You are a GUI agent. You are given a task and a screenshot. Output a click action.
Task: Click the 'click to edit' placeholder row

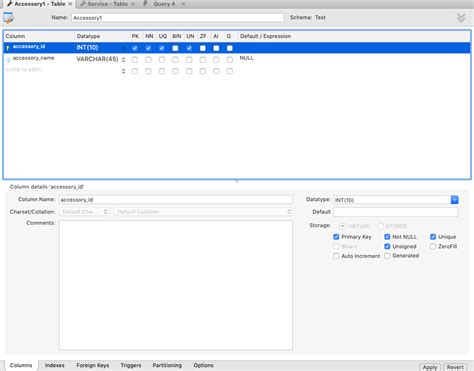(23, 70)
